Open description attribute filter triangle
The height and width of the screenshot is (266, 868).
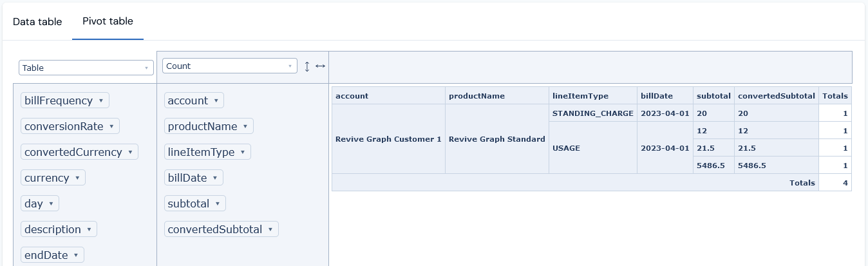pyautogui.click(x=88, y=230)
